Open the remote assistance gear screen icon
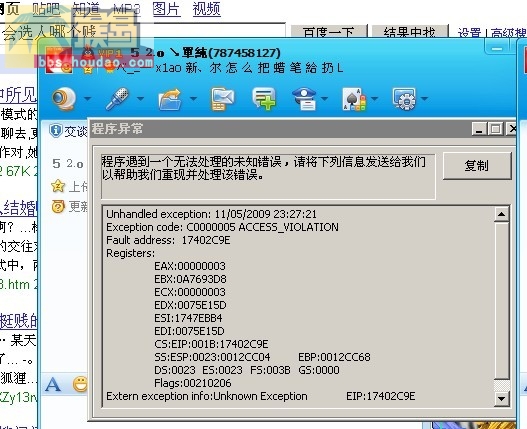527x429 pixels. (x=404, y=99)
